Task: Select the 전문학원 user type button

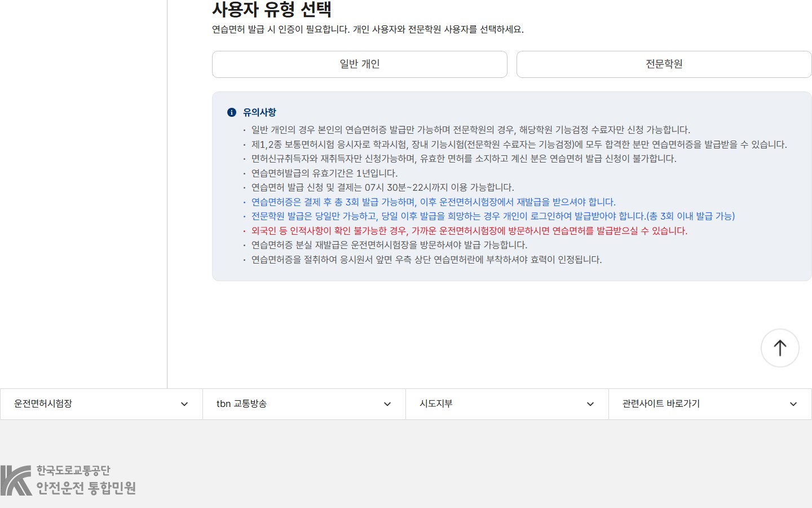Action: pos(664,64)
